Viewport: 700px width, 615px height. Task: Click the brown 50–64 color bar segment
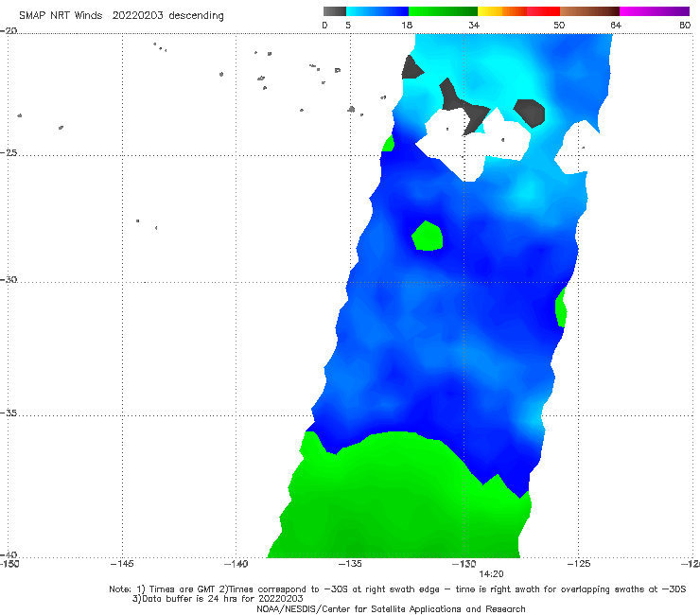pyautogui.click(x=589, y=11)
